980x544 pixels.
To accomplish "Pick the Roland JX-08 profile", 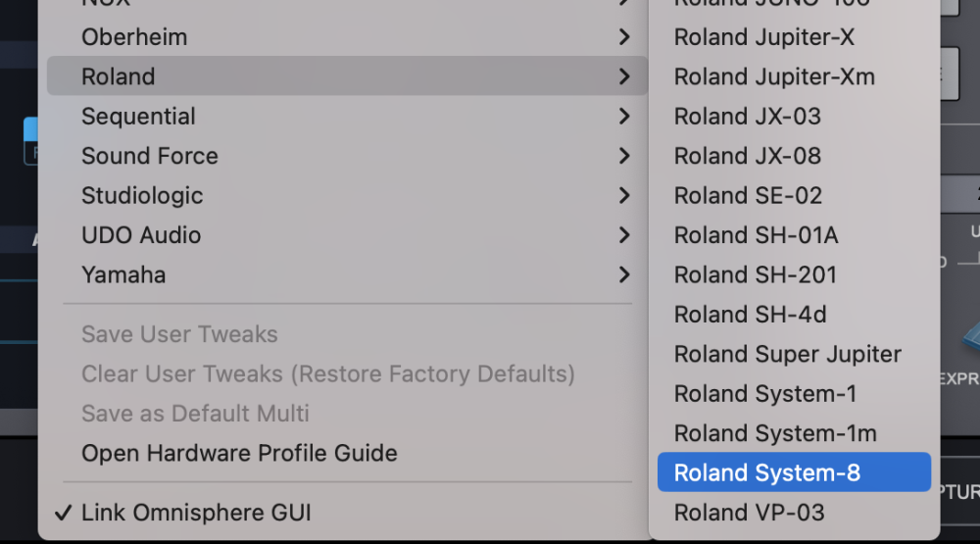I will 748,156.
